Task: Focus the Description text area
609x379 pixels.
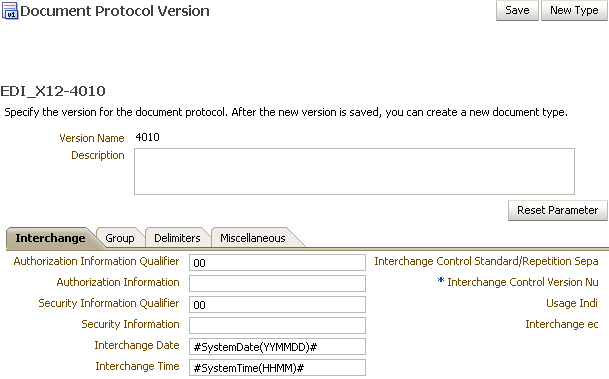Action: click(354, 171)
